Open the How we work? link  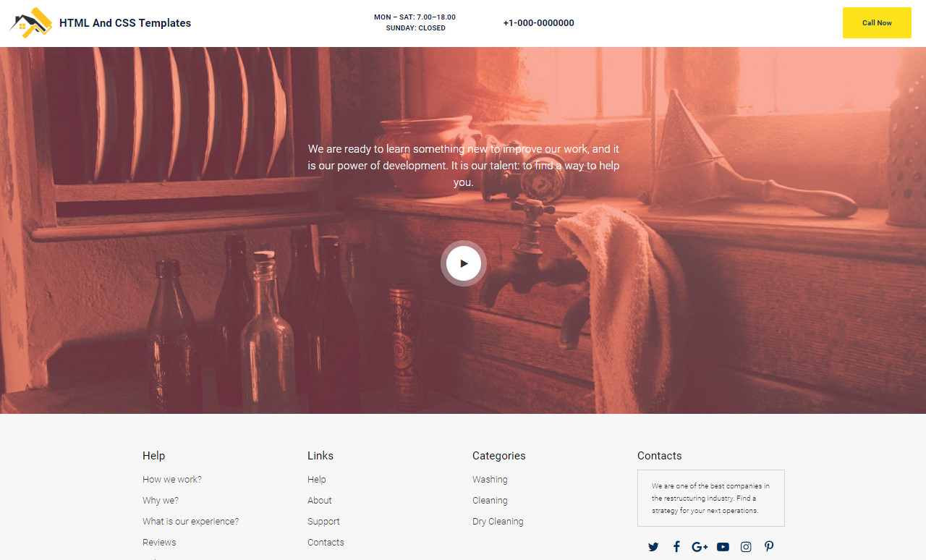point(172,480)
